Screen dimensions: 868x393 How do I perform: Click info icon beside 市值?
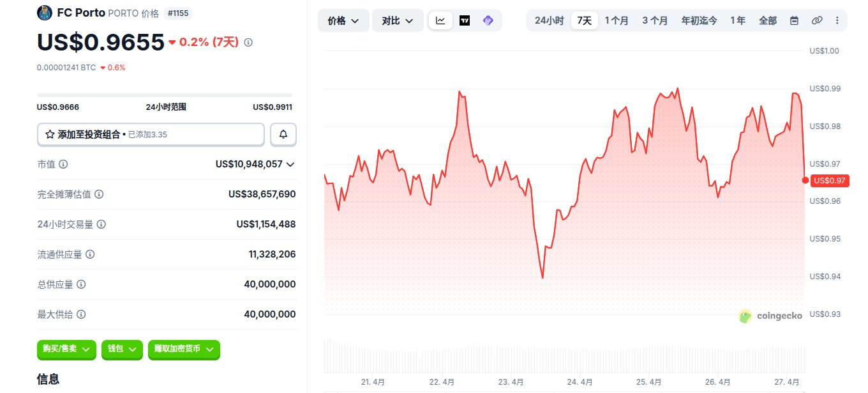[63, 164]
